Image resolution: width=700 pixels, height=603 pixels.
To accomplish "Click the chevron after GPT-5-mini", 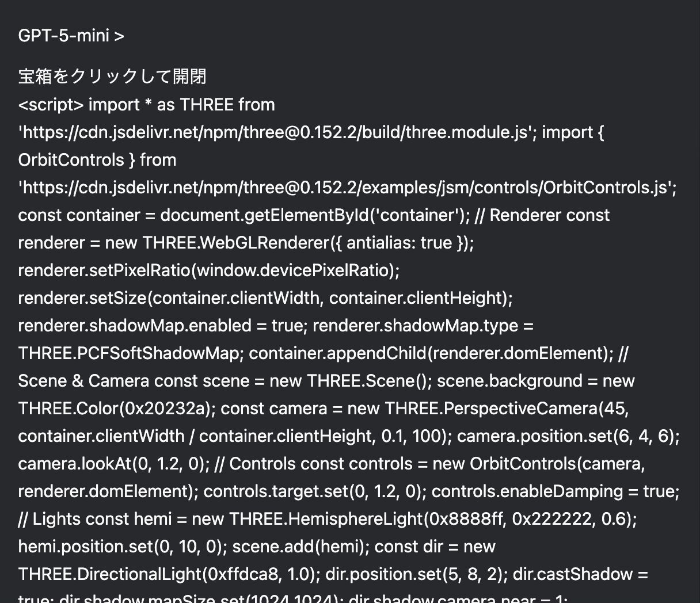I will (x=119, y=36).
